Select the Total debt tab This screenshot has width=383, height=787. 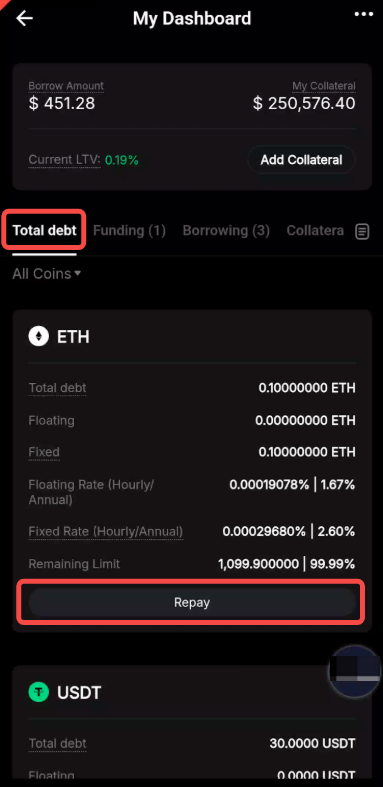pyautogui.click(x=45, y=230)
